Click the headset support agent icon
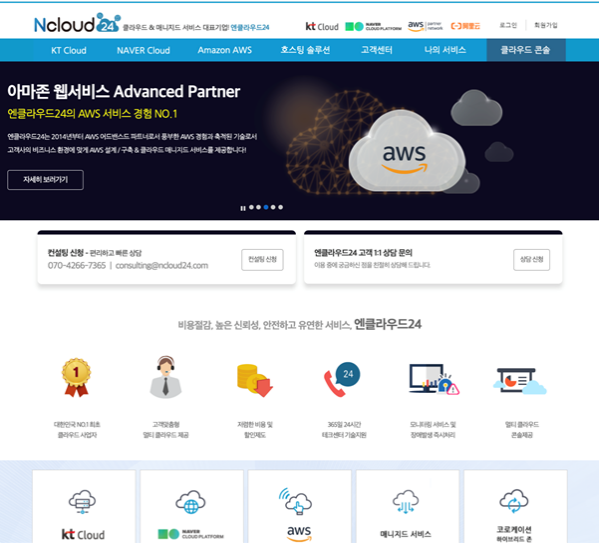Viewport: 599px width, 543px height. tap(165, 377)
